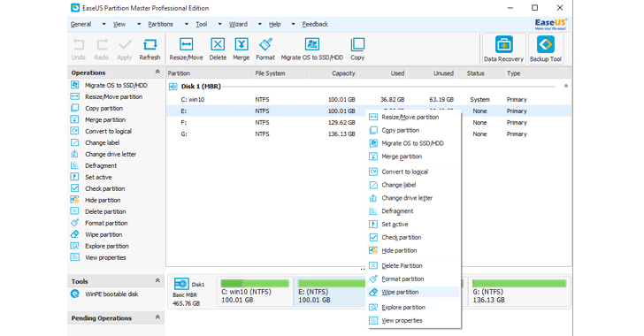The height and width of the screenshot is (336, 644).
Task: Open the Backup Tool
Action: point(546,50)
